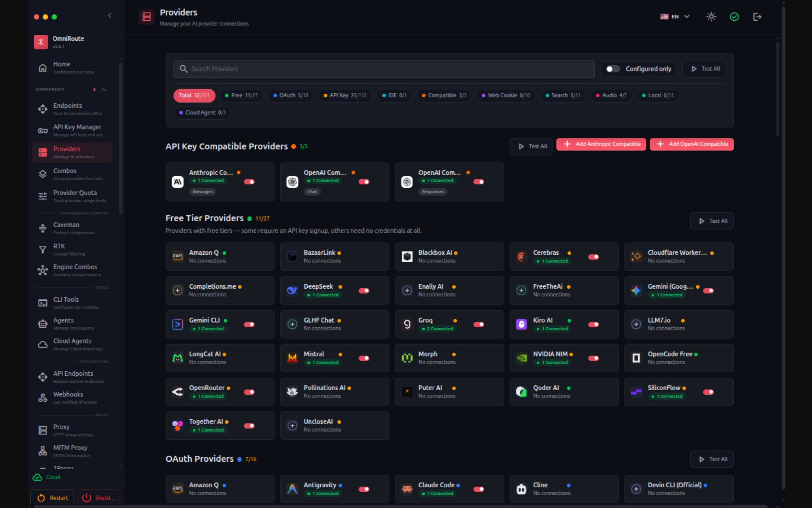Screen dimensions: 812x508
Task: Filter providers by OAuth 5/10
Action: [291, 96]
